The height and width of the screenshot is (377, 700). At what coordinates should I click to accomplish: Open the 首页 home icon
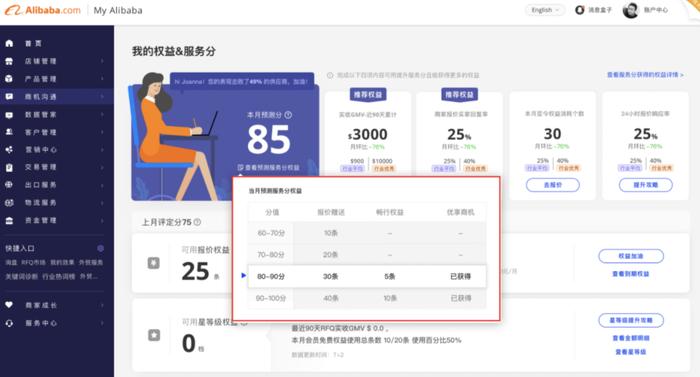point(9,43)
